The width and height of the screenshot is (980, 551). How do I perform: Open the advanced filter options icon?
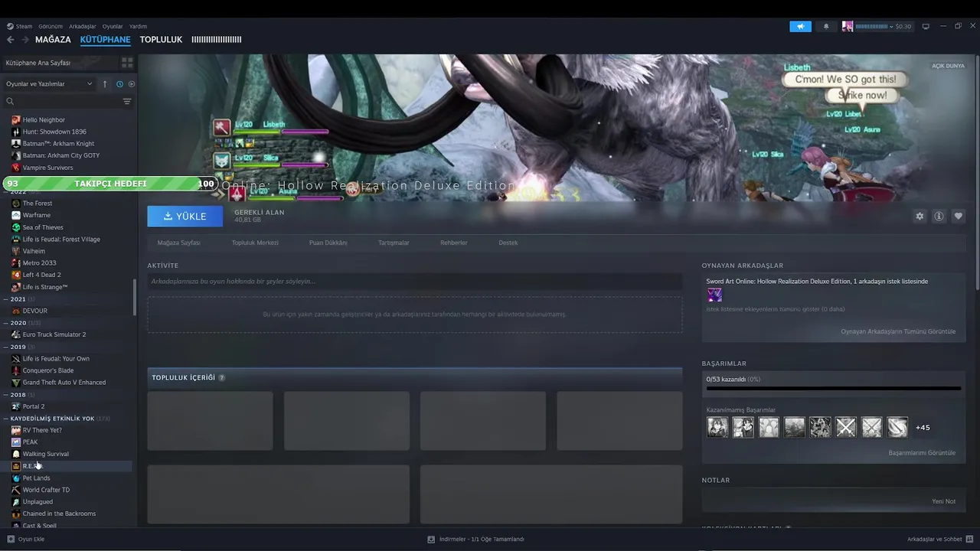127,101
